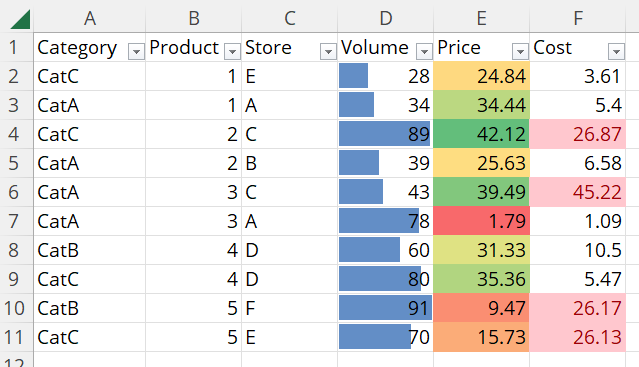The width and height of the screenshot is (639, 367).
Task: Click the red Price cell 1.79
Action: pos(481,221)
